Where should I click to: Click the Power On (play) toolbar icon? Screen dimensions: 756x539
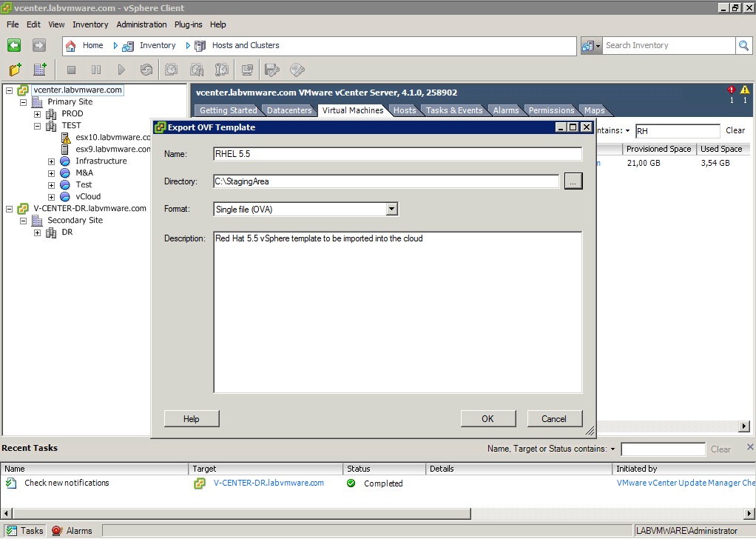pyautogui.click(x=121, y=70)
